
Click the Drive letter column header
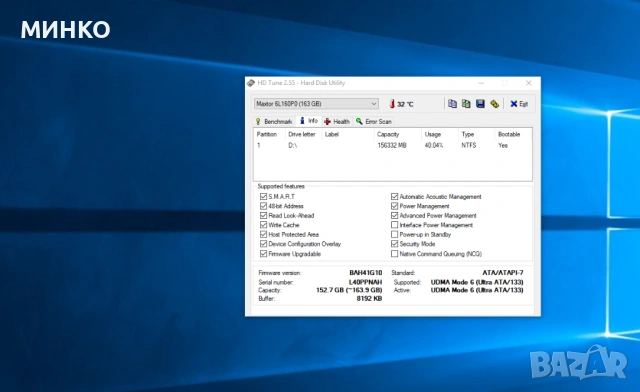coord(302,134)
